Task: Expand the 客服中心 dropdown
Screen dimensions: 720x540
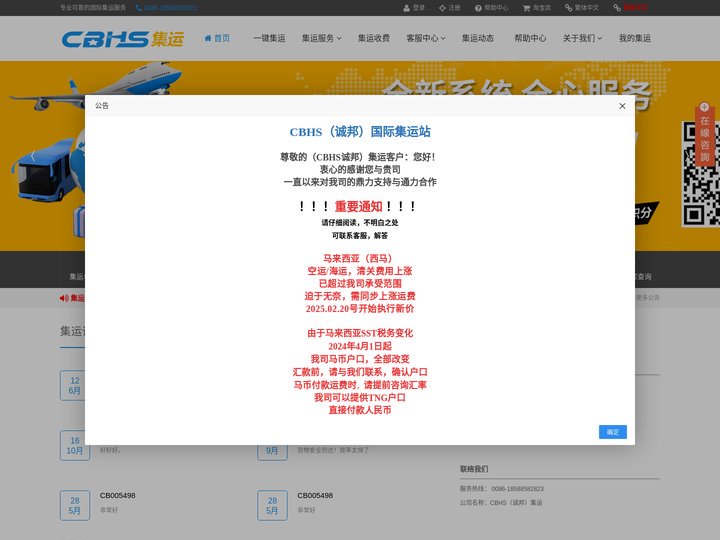Action: [426, 38]
